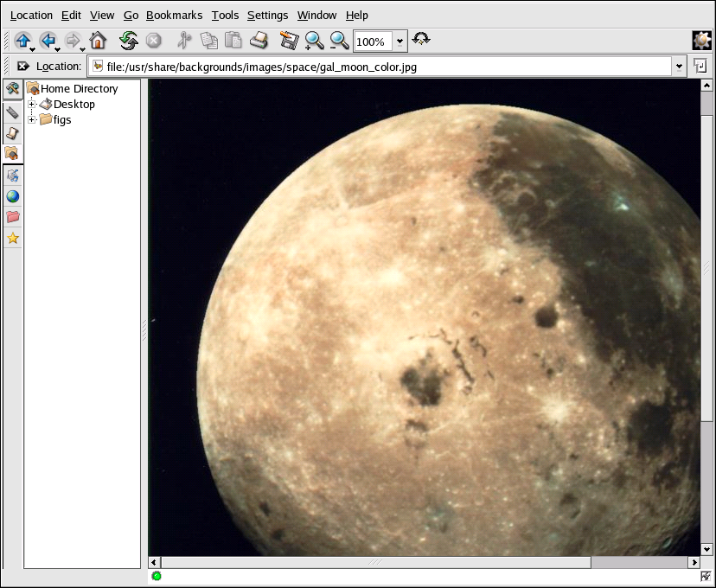The width and height of the screenshot is (716, 588).
Task: Open the Network globe tab in sidebar
Action: pyautogui.click(x=12, y=196)
